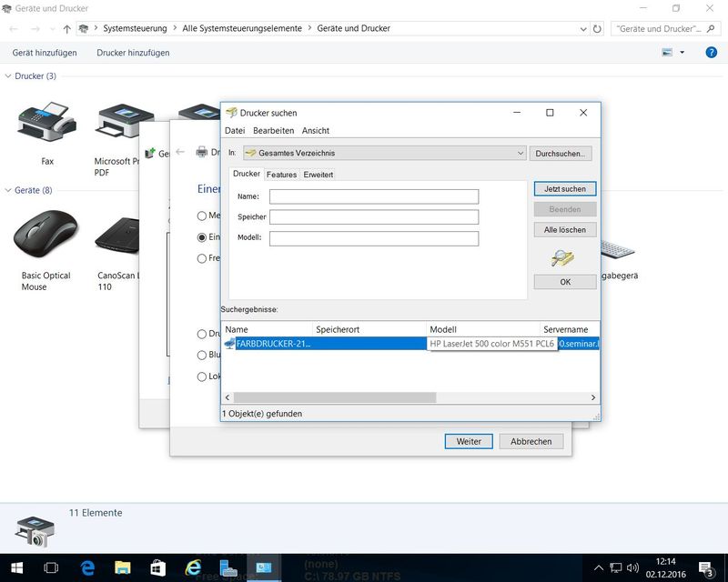Viewport: 728px width, 582px height.
Task: Click the Jetzt suchen button
Action: 565,189
